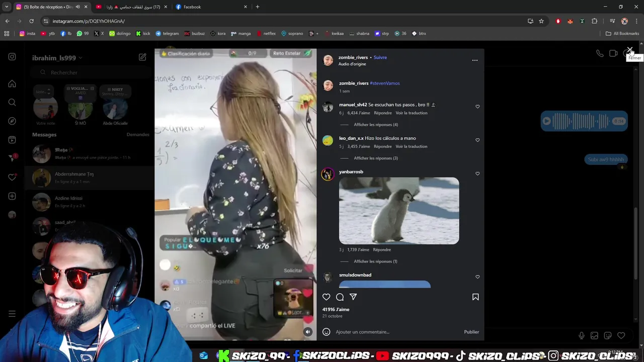Screen dimensions: 644x362
Task: Open the kick bookmark
Action: pos(143,34)
